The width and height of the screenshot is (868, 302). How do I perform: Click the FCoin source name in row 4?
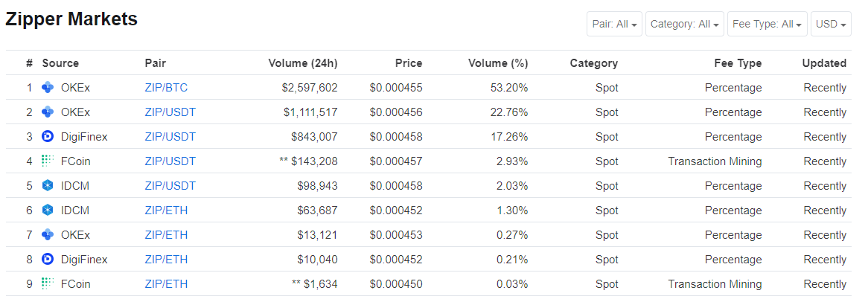click(75, 161)
